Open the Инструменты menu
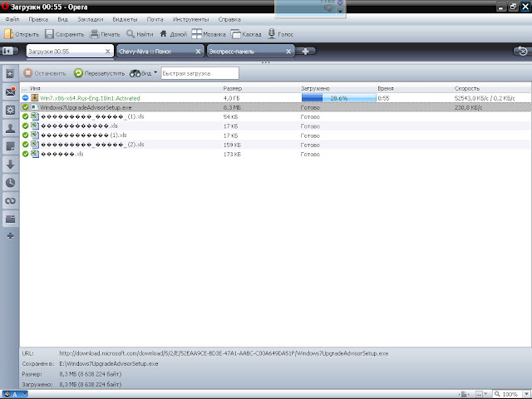 [x=190, y=19]
